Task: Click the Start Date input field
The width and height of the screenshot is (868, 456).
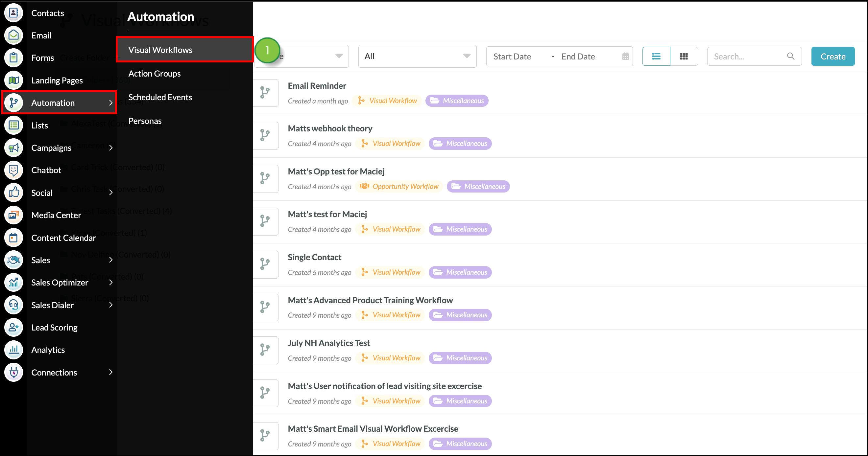Action: [512, 56]
